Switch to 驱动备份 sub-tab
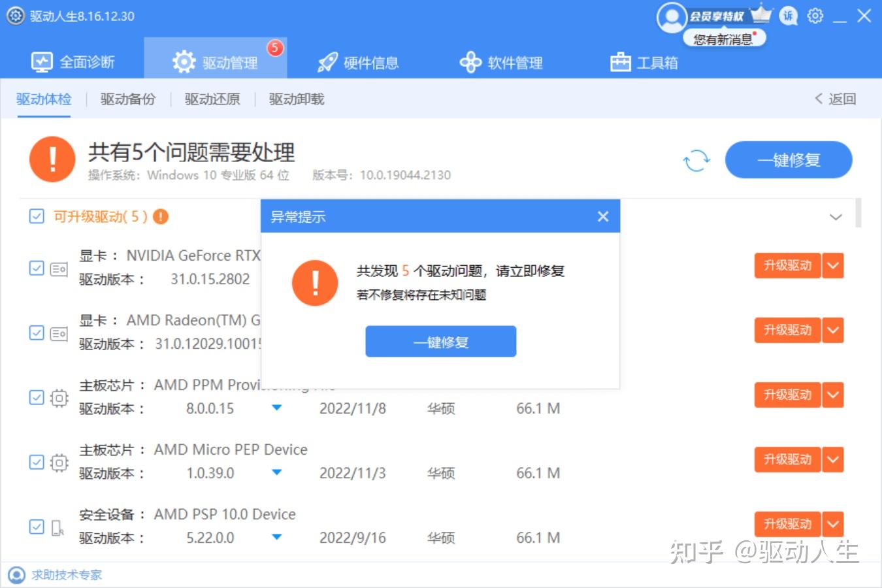Viewport: 882px width, 588px height. tap(128, 99)
